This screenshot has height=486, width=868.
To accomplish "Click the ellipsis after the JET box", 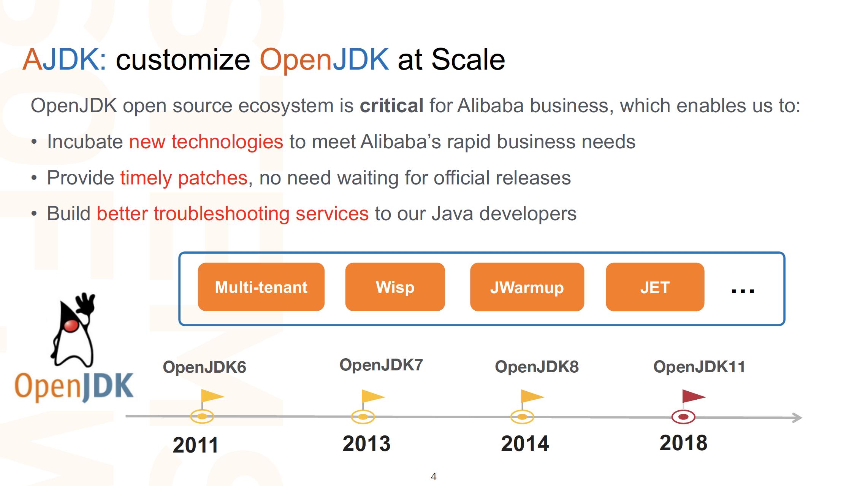I will (x=743, y=291).
